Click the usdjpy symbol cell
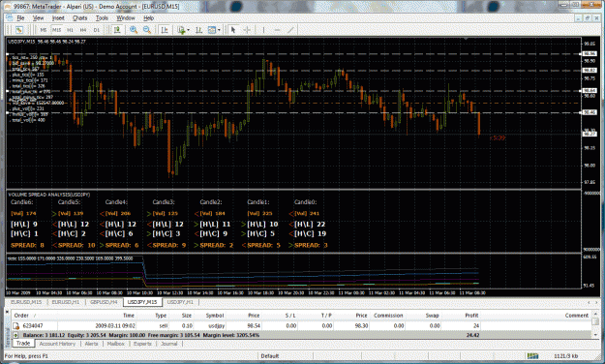The width and height of the screenshot is (605, 364). tap(216, 326)
